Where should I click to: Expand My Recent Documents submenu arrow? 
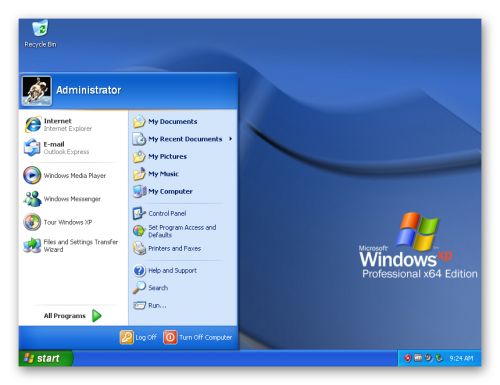[230, 139]
